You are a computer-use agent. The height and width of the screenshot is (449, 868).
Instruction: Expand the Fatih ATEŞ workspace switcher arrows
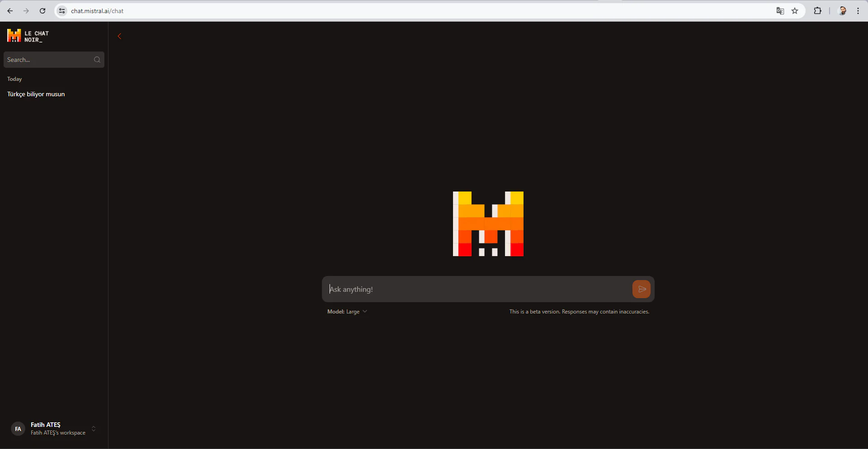(x=94, y=429)
